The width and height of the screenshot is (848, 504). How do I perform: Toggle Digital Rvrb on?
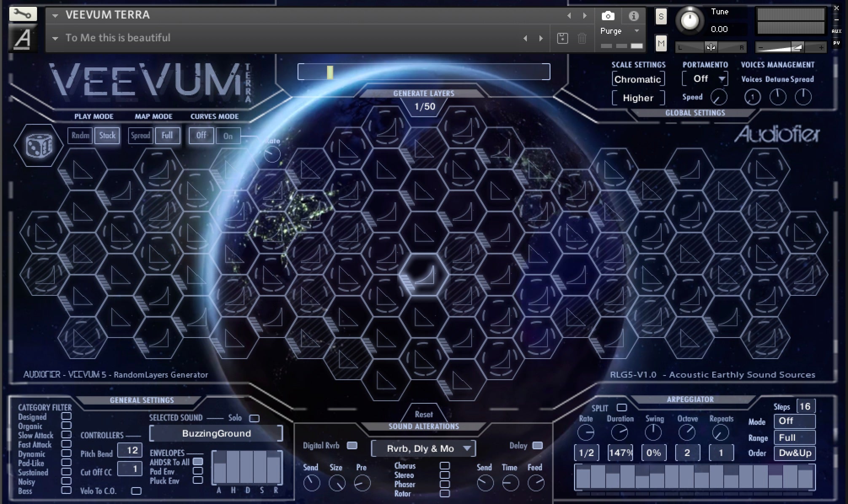tap(352, 446)
